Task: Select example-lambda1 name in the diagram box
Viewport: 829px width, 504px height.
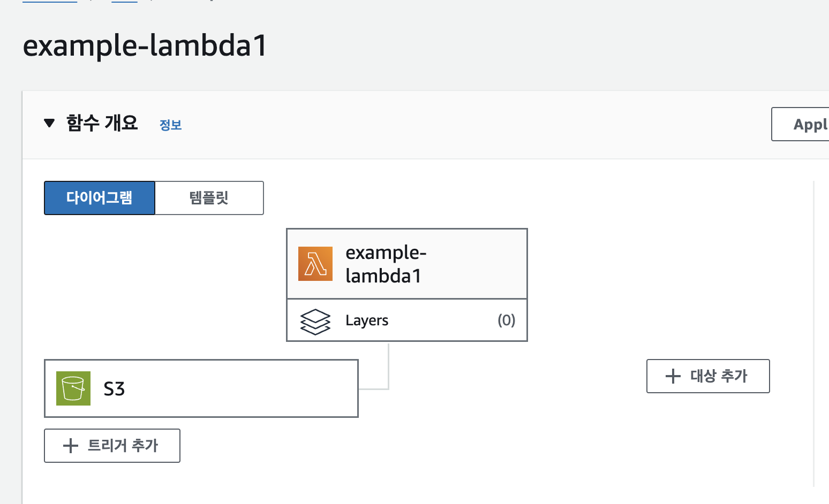Action: [x=386, y=264]
